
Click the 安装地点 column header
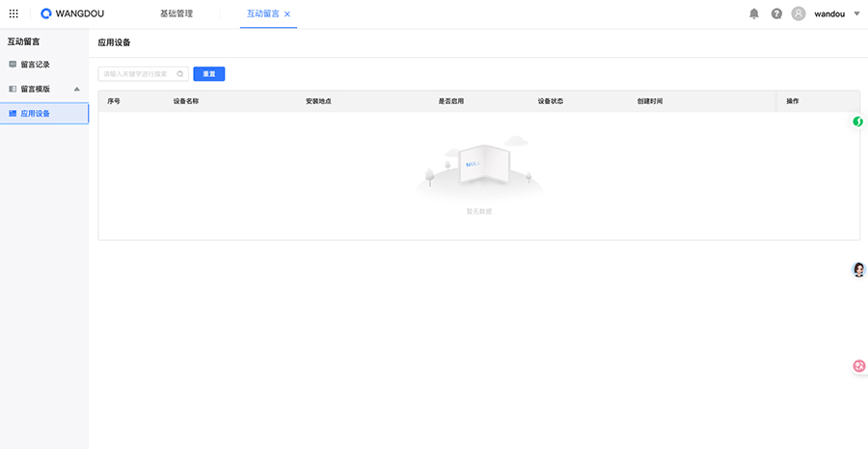(318, 102)
